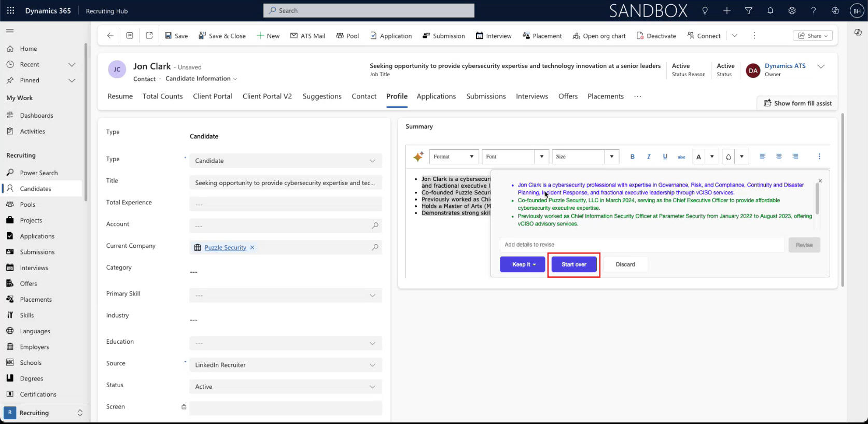Screen dimensions: 868x424
Task: Open the Primary Skill dropdown
Action: pyautogui.click(x=285, y=295)
